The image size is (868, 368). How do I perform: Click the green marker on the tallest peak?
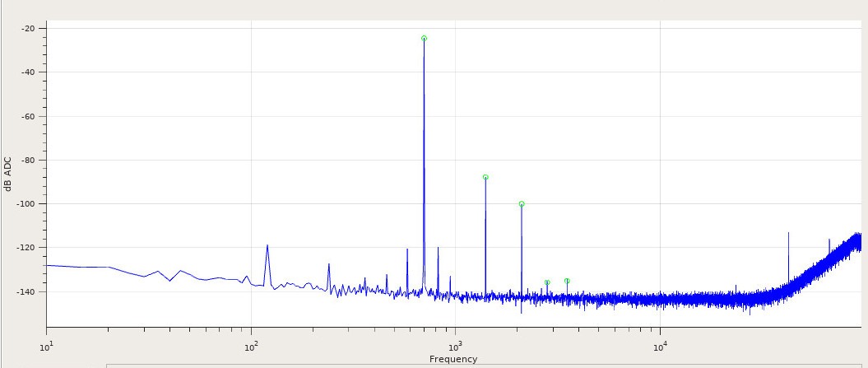424,38
